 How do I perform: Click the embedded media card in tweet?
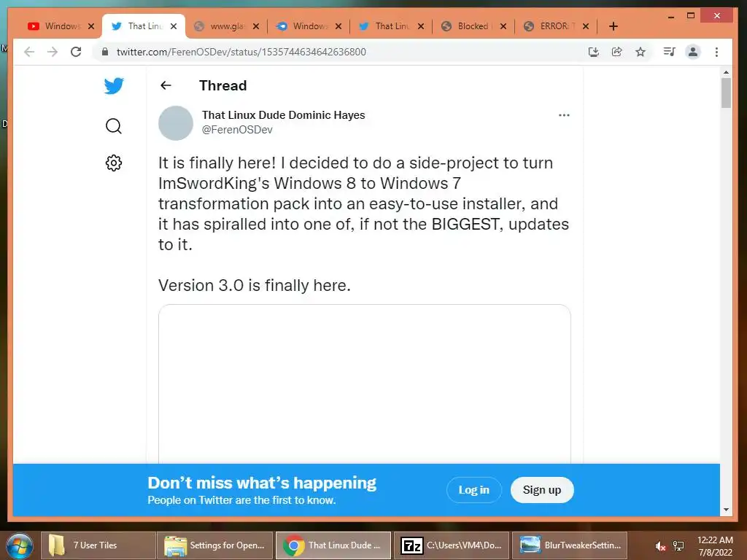click(x=365, y=384)
